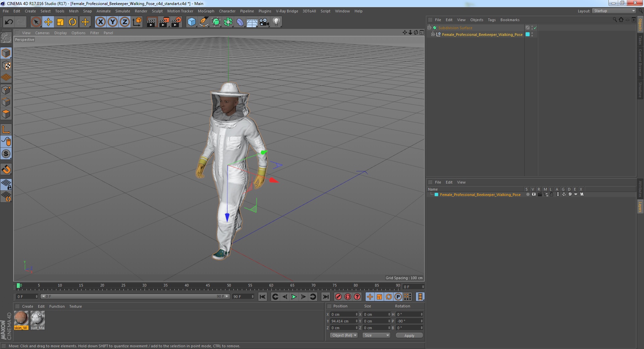Toggle layer viewport visibility eye

tap(534, 195)
